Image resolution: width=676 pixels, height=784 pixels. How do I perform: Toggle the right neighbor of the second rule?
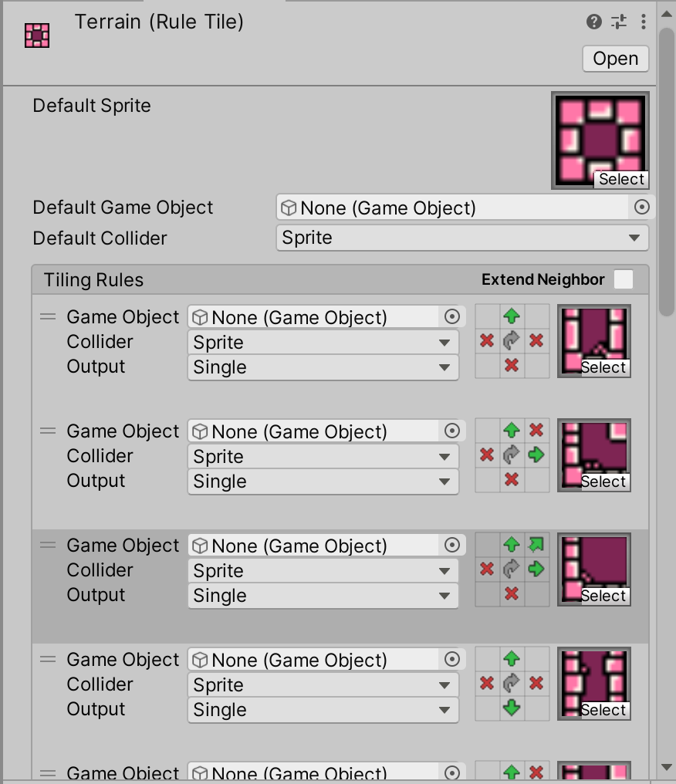536,455
